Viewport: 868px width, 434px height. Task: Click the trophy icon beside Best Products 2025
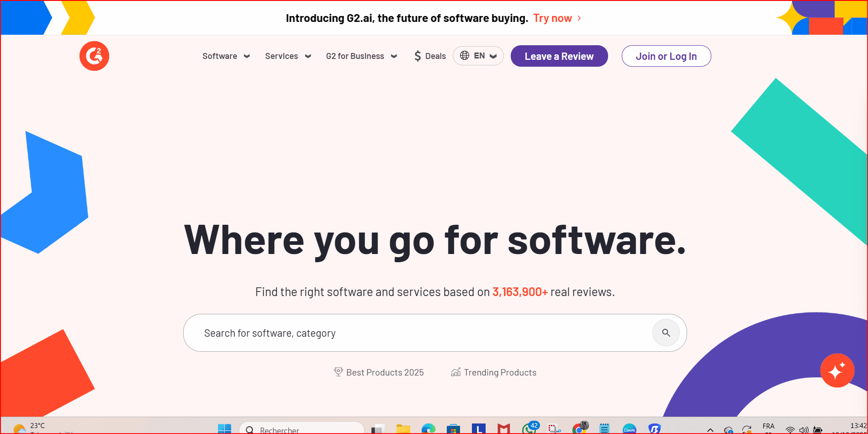pos(338,372)
